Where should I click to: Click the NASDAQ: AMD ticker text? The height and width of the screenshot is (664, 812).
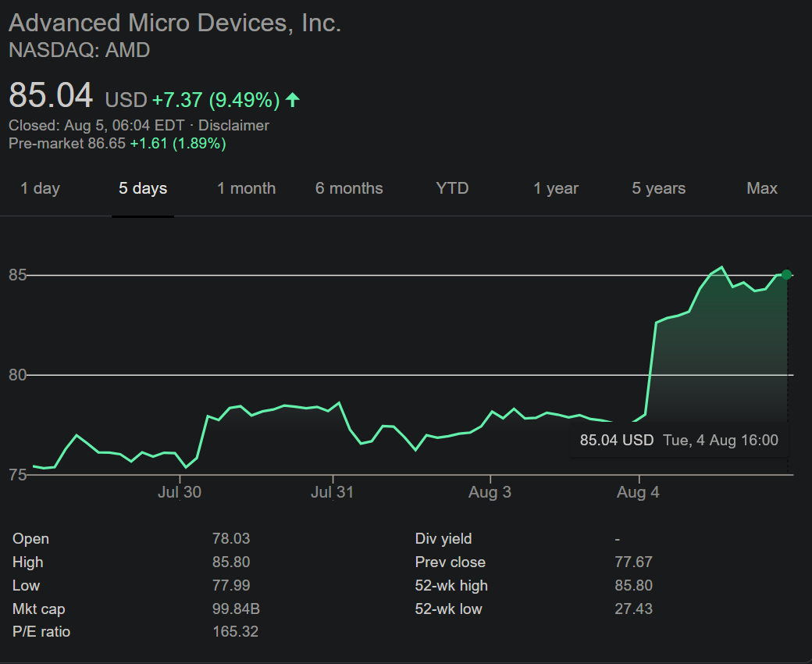point(79,51)
